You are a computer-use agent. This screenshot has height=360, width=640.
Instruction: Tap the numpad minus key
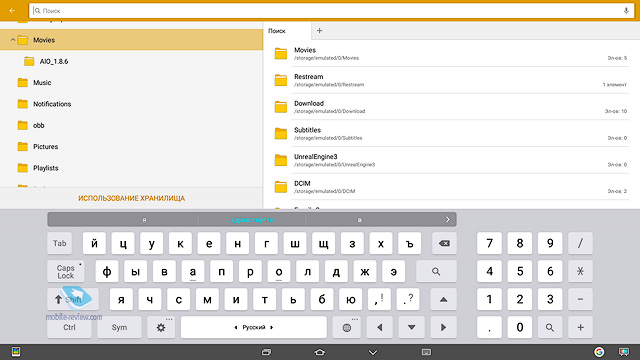(x=580, y=299)
